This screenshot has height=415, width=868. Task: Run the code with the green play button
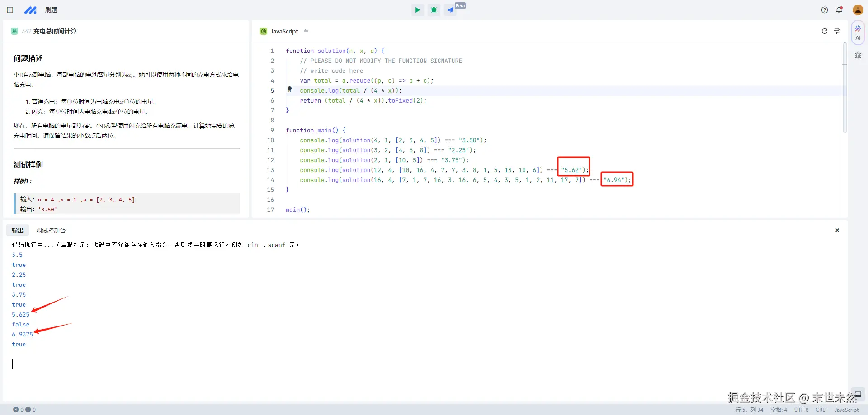417,10
